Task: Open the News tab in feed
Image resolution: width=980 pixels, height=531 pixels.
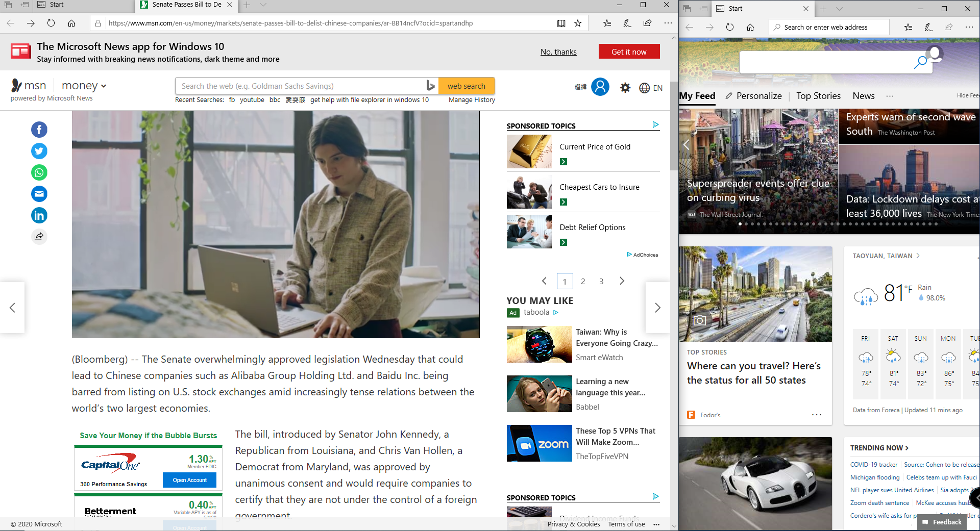Action: (x=863, y=96)
